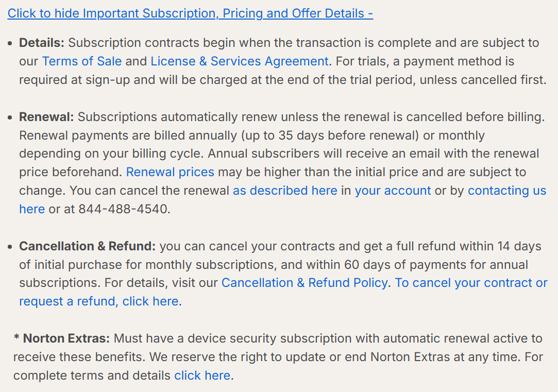
Task: Click the bold 'Details:' heading
Action: (x=42, y=43)
